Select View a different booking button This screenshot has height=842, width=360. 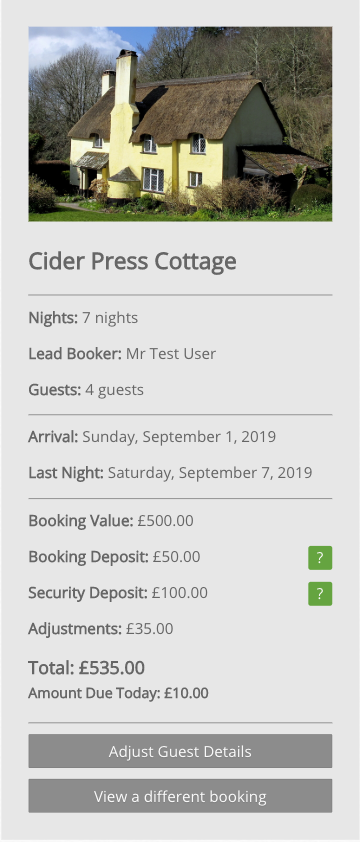point(180,796)
